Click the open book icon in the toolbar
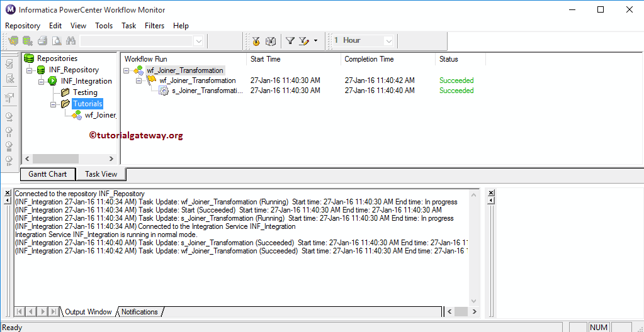644x332 pixels. pos(270,41)
